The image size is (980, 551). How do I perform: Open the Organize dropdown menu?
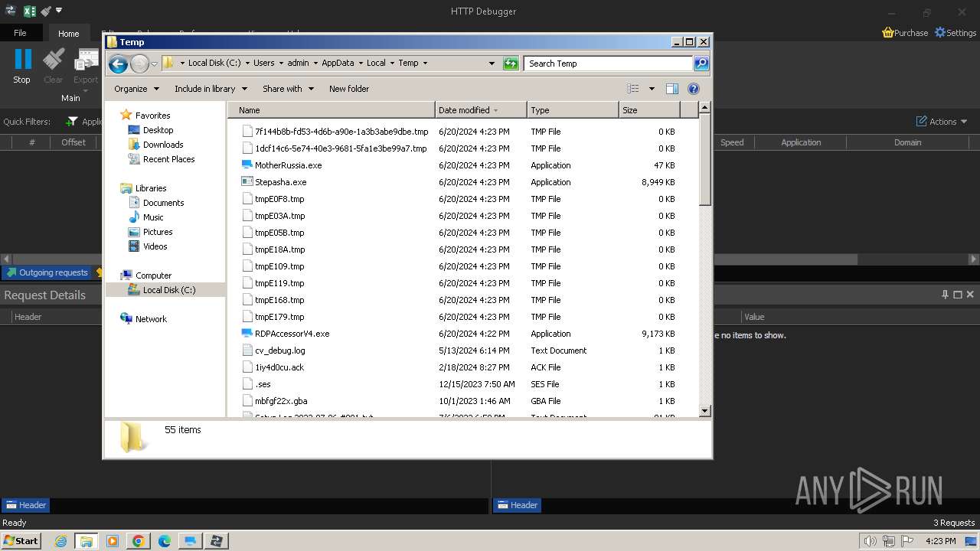point(136,89)
